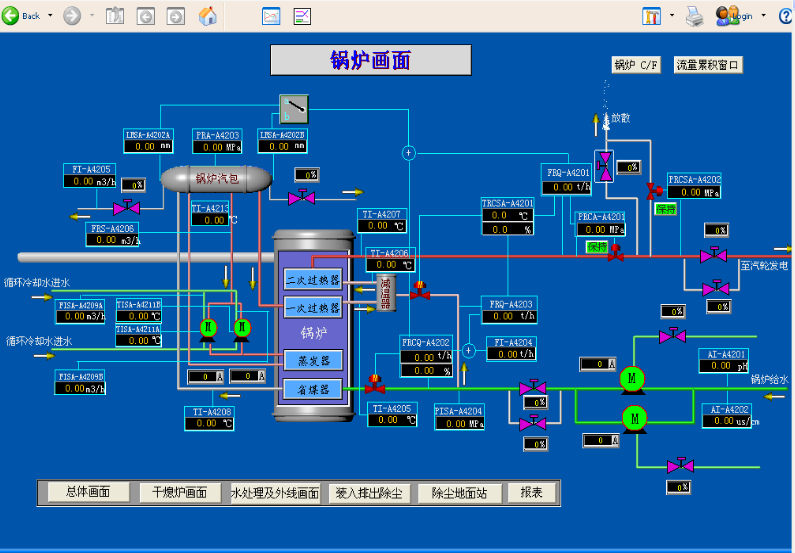
Task: Click the vertical vent valve below 放散
Action: (x=604, y=162)
